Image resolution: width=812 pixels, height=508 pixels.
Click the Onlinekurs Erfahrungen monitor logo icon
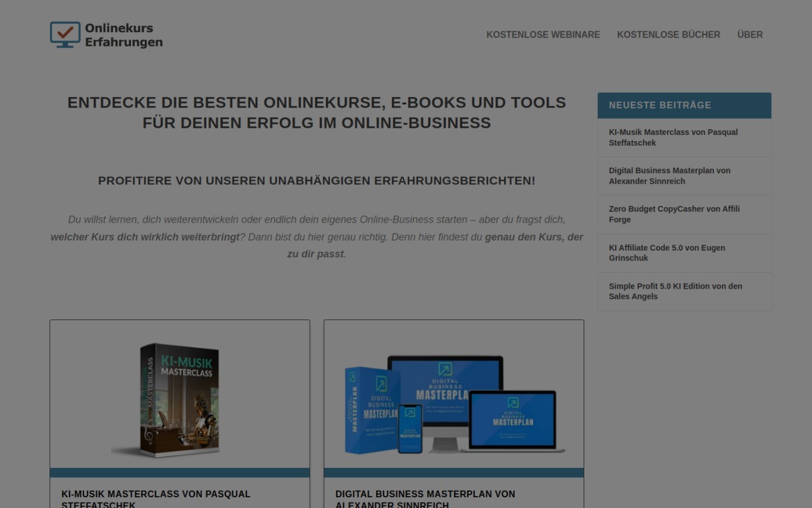pyautogui.click(x=65, y=35)
